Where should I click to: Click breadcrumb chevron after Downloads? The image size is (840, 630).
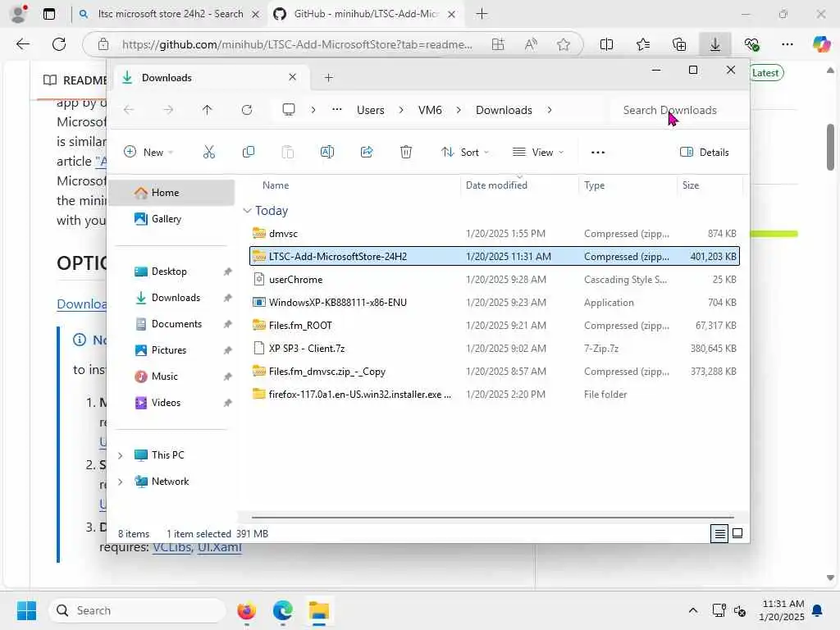550,110
